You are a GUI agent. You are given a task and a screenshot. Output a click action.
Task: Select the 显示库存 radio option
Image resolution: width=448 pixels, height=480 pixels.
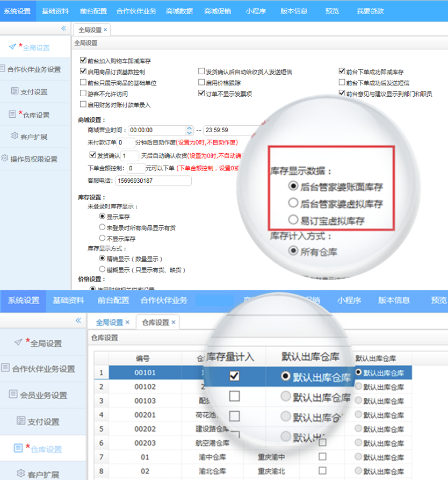102,216
